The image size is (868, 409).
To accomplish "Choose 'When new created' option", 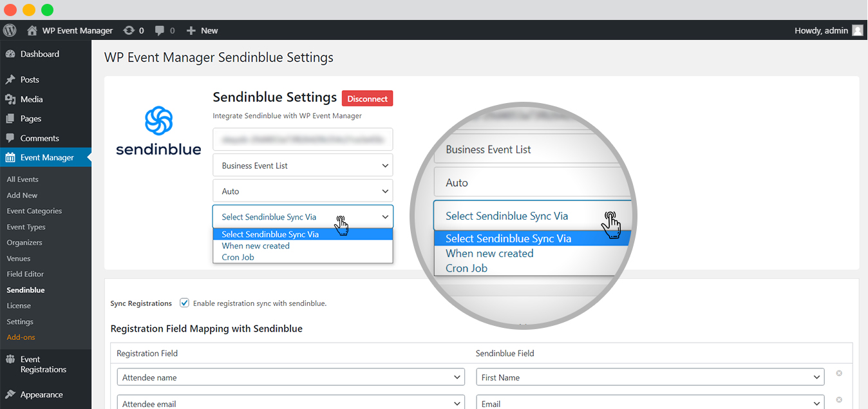I will pos(303,246).
